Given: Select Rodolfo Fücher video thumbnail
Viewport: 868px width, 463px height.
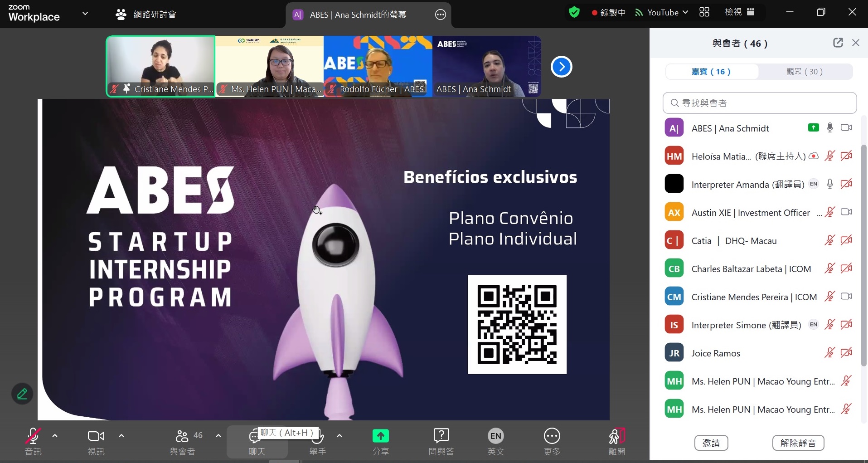Looking at the screenshot, I should click(378, 67).
